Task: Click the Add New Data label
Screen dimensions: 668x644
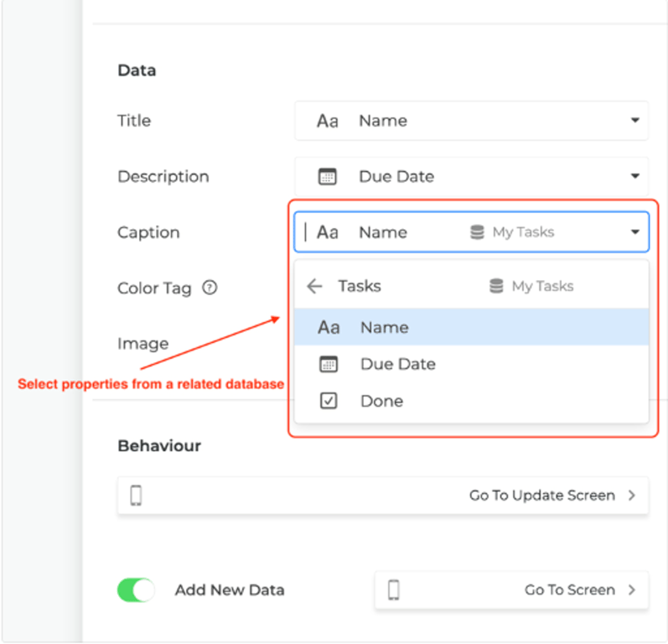Action: tap(230, 589)
